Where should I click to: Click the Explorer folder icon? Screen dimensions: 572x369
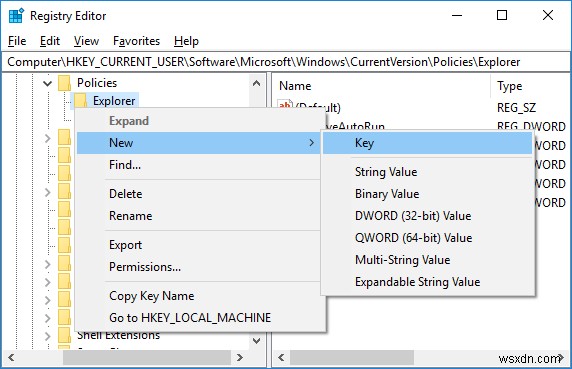point(80,101)
